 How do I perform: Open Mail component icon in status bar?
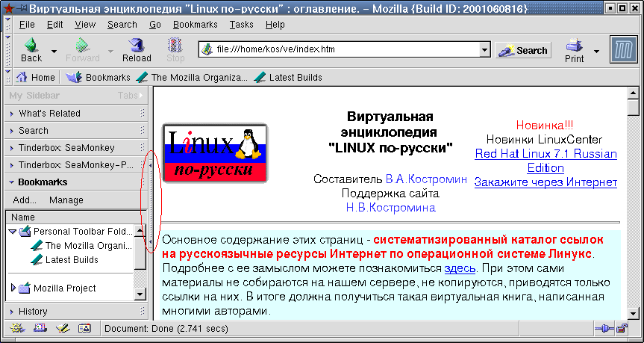(x=40, y=328)
